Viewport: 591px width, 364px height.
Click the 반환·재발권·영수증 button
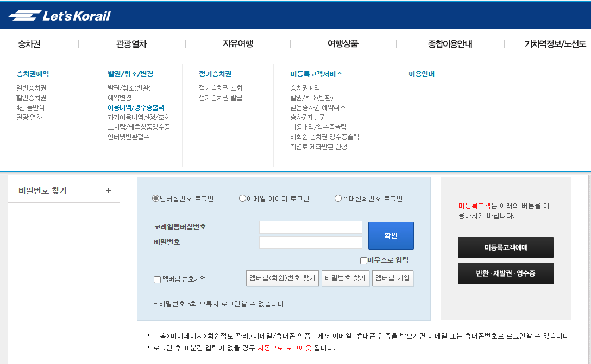pyautogui.click(x=506, y=273)
